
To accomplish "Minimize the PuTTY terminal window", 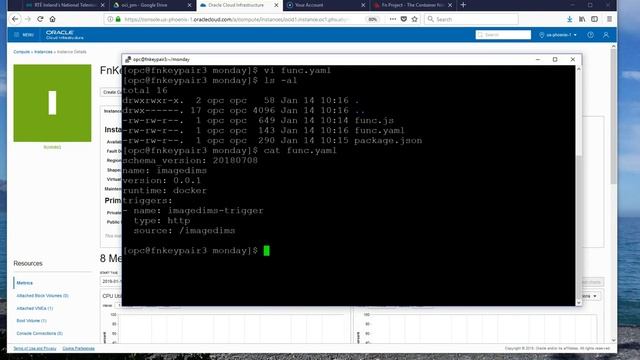I will point(538,60).
